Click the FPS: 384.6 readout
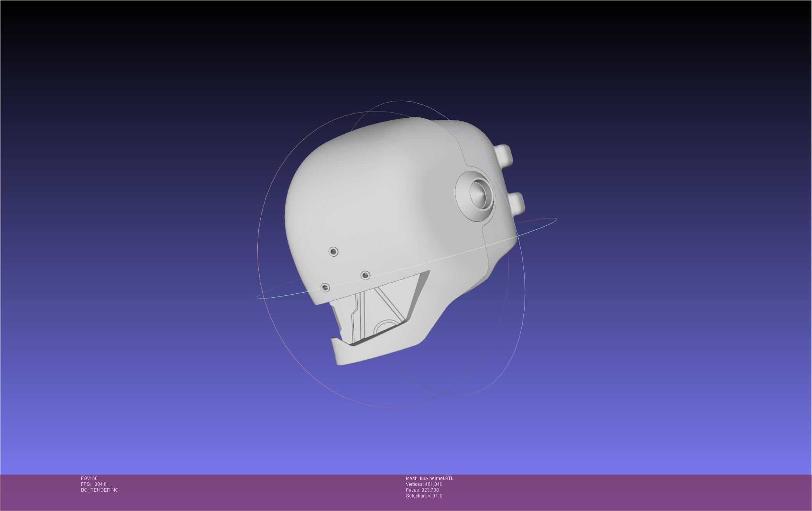This screenshot has width=812, height=511. (x=94, y=484)
